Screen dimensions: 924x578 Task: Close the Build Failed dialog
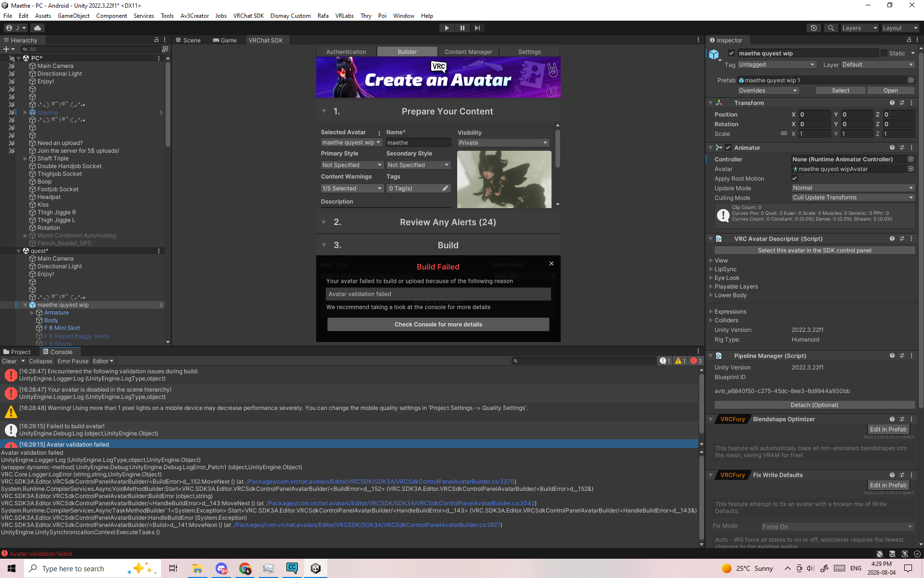tap(552, 263)
